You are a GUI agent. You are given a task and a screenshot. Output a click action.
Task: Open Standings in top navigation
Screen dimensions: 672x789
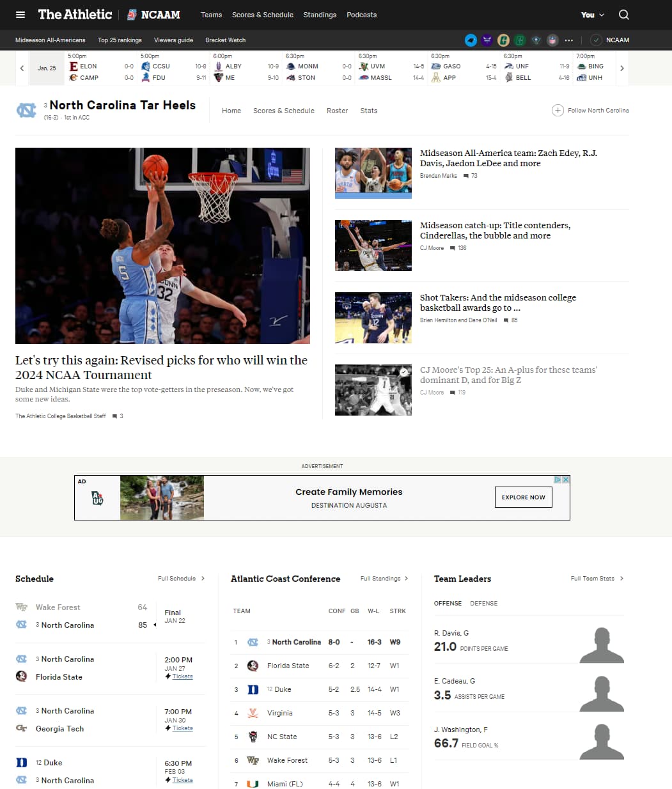point(320,15)
